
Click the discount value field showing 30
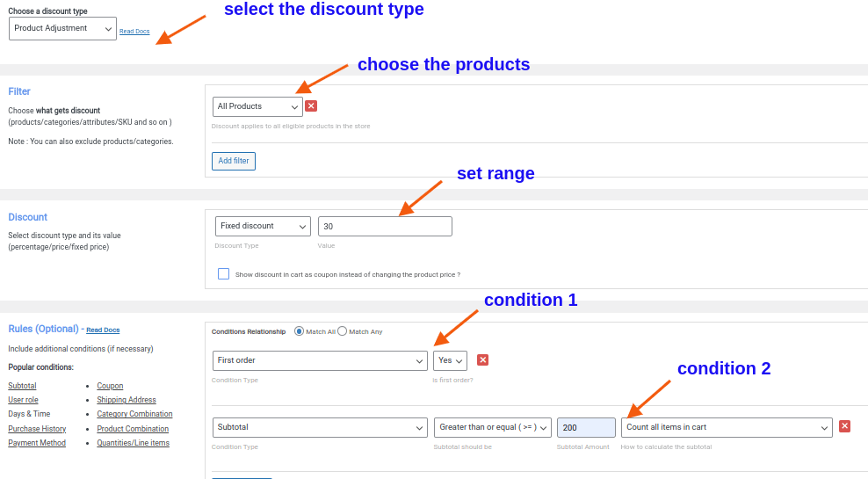pyautogui.click(x=385, y=227)
